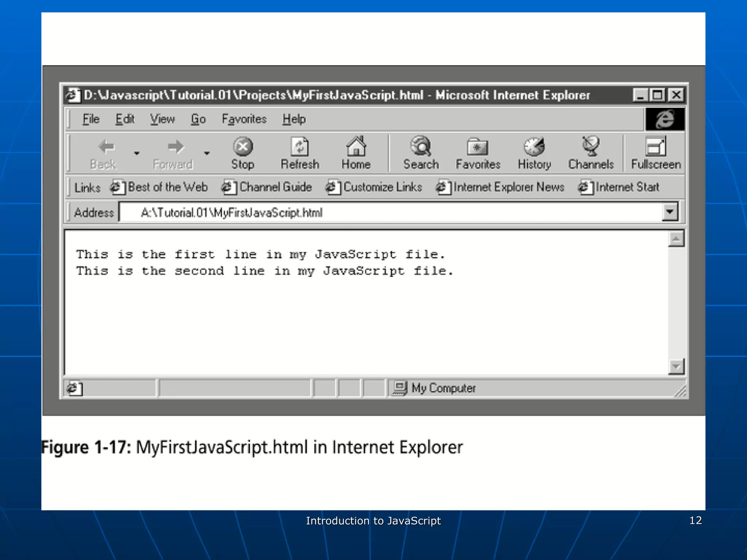747x560 pixels.
Task: Click the vertical scrollbar track
Action: 676,303
